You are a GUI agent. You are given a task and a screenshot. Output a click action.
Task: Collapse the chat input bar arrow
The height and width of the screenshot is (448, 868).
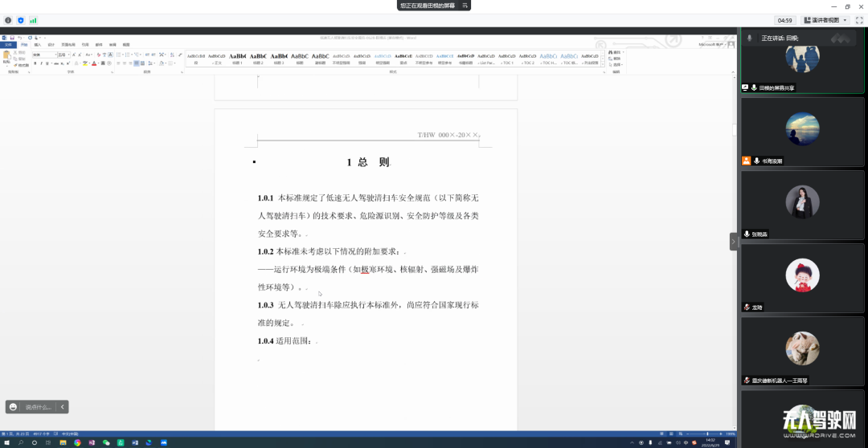(x=62, y=407)
